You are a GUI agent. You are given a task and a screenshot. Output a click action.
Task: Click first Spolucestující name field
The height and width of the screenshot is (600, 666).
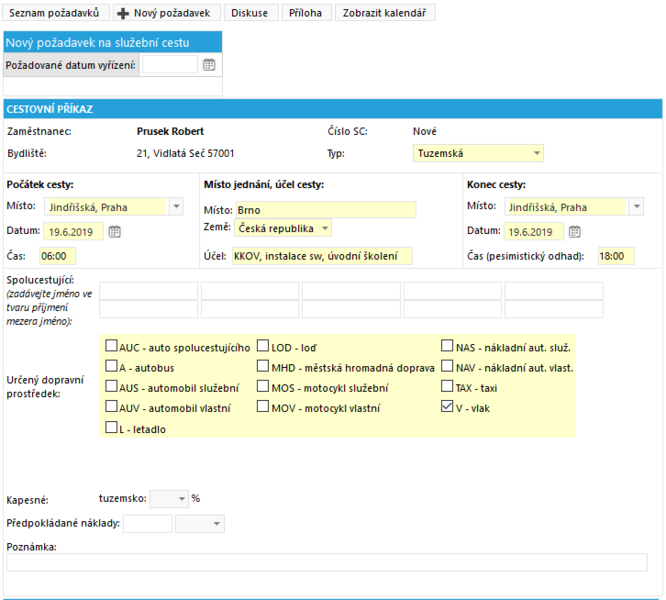tap(148, 291)
